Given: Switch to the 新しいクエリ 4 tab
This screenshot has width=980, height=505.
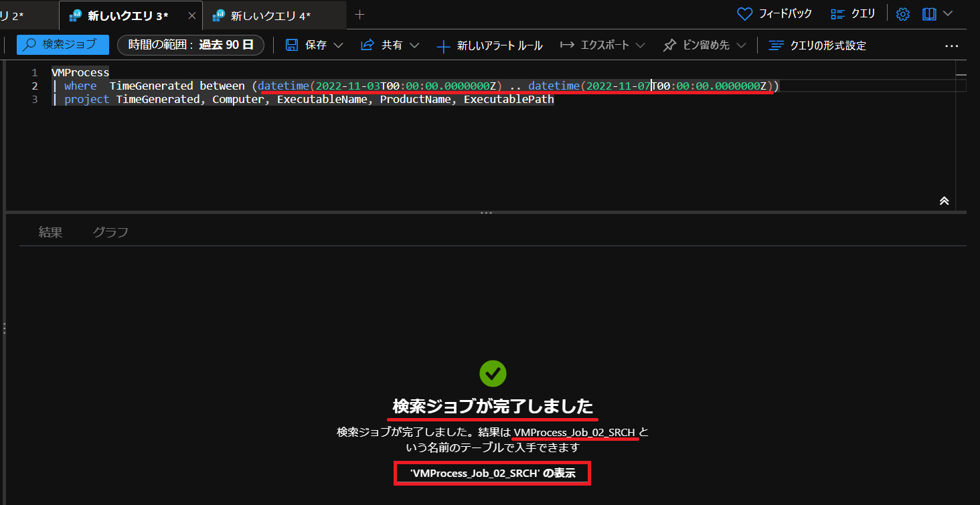Looking at the screenshot, I should click(x=270, y=15).
